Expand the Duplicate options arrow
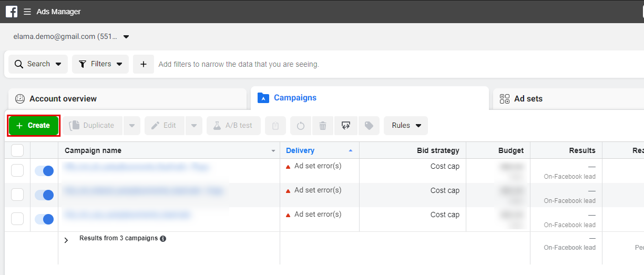This screenshot has height=275, width=644. 132,126
